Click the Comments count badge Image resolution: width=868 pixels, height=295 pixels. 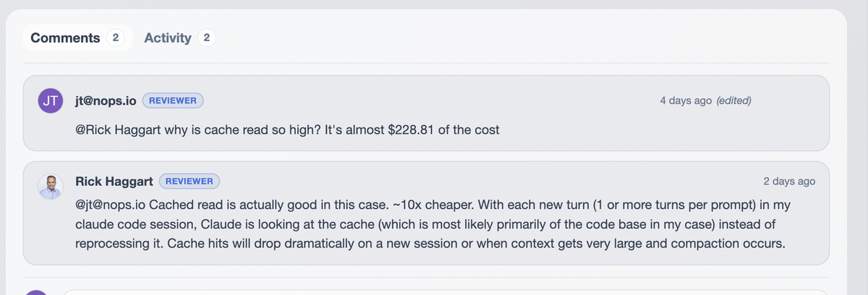pos(116,38)
